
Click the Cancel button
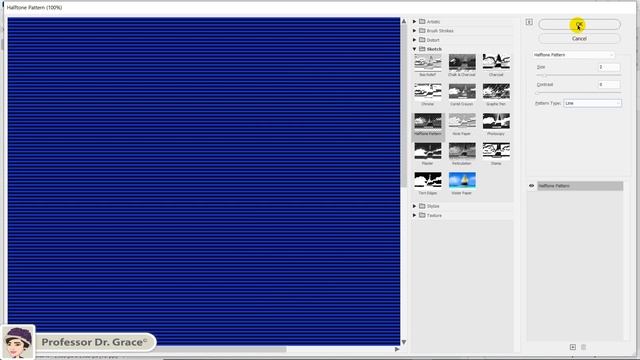tap(579, 38)
